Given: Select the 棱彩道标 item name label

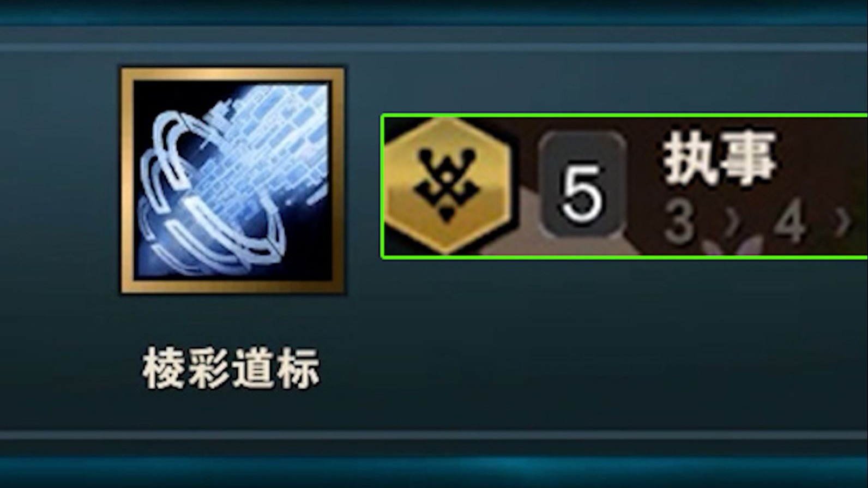Looking at the screenshot, I should pos(231,370).
